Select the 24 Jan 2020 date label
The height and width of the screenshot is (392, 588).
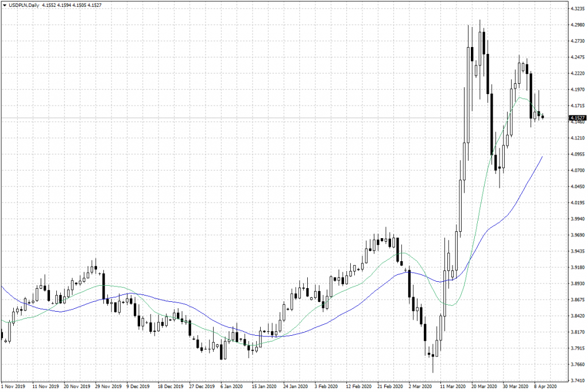pos(296,386)
